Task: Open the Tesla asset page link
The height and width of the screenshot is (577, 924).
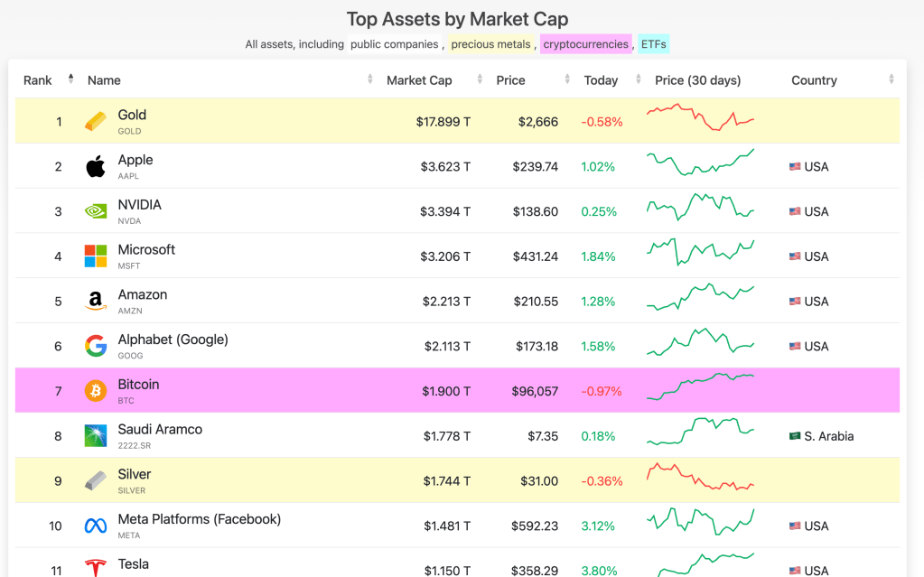Action: pyautogui.click(x=134, y=565)
